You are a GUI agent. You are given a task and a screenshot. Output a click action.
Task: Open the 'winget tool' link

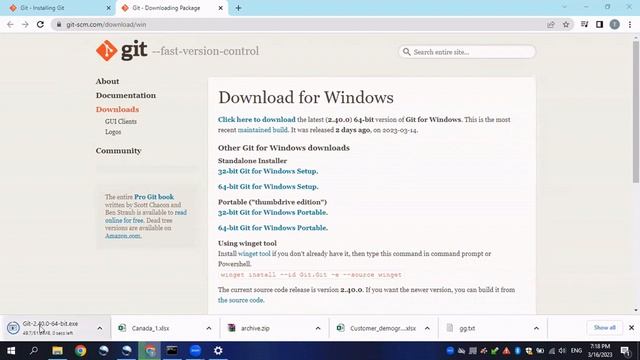254,253
